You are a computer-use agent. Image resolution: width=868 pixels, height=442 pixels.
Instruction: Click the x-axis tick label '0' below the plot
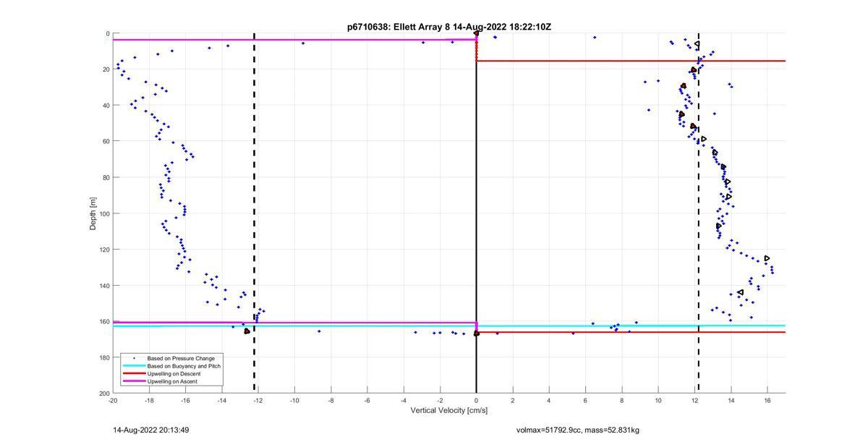tap(477, 400)
